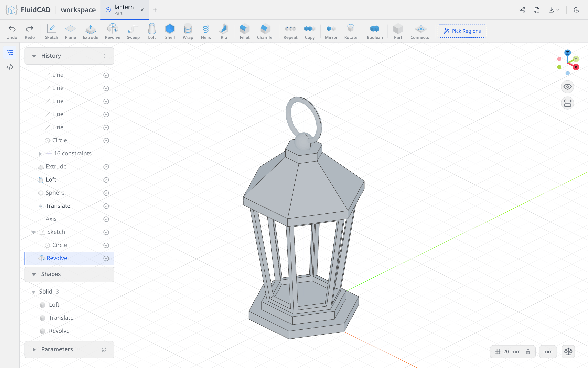
Task: Choose the Wrap tool
Action: point(188,31)
